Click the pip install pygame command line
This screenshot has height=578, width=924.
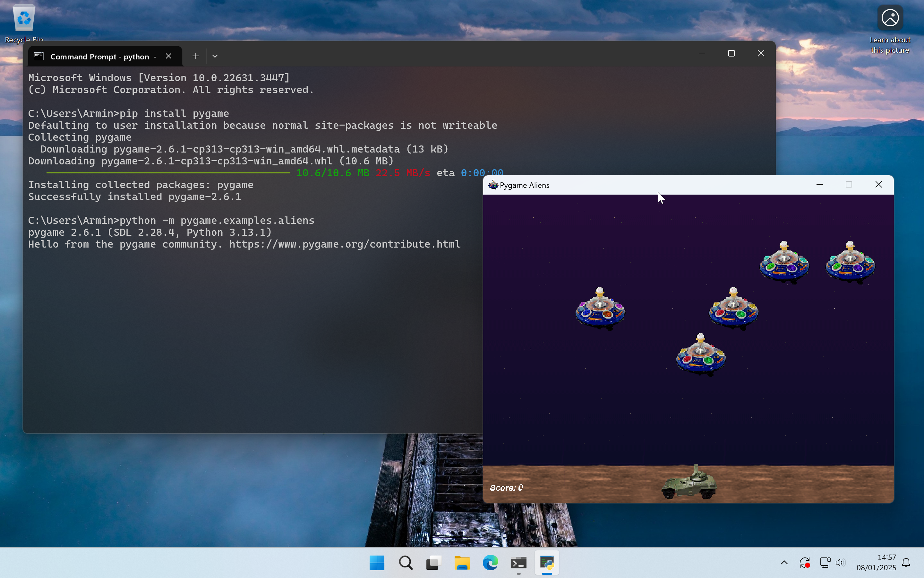tap(129, 114)
